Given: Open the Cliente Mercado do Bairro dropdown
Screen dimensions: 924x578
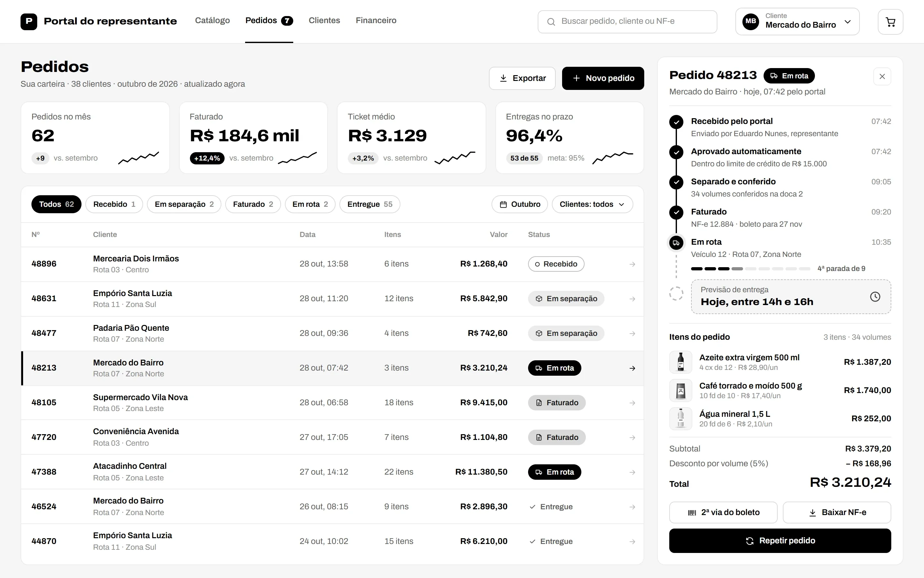Looking at the screenshot, I should click(797, 22).
